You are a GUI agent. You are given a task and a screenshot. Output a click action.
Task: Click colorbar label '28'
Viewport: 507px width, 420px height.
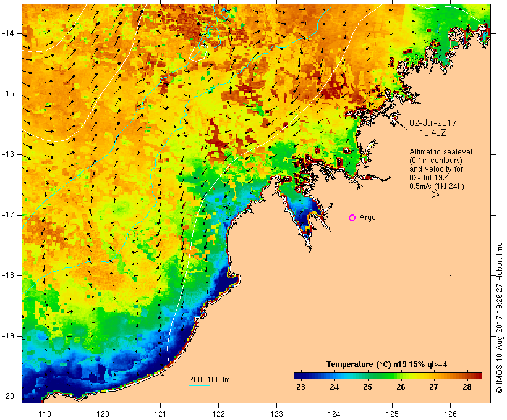click(x=467, y=387)
